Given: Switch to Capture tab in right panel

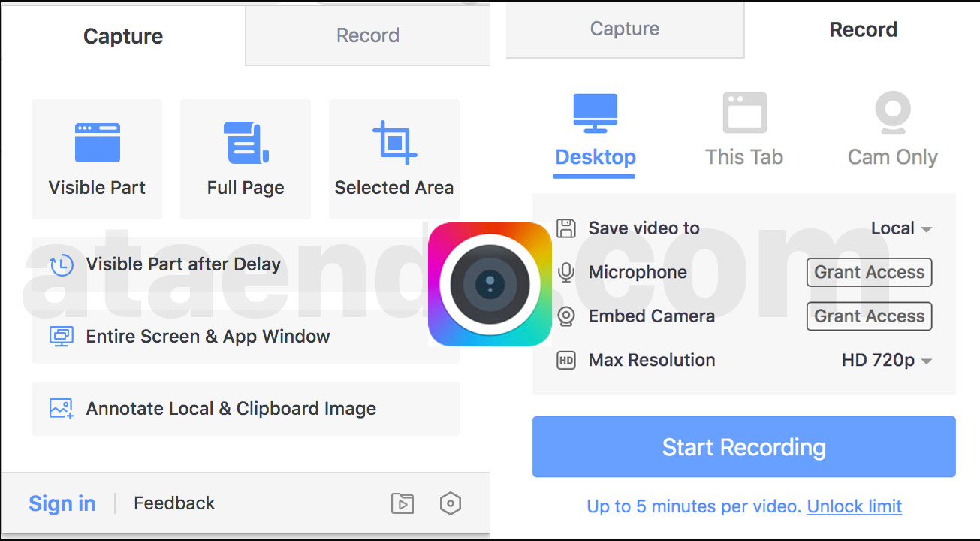Looking at the screenshot, I should click(x=625, y=29).
